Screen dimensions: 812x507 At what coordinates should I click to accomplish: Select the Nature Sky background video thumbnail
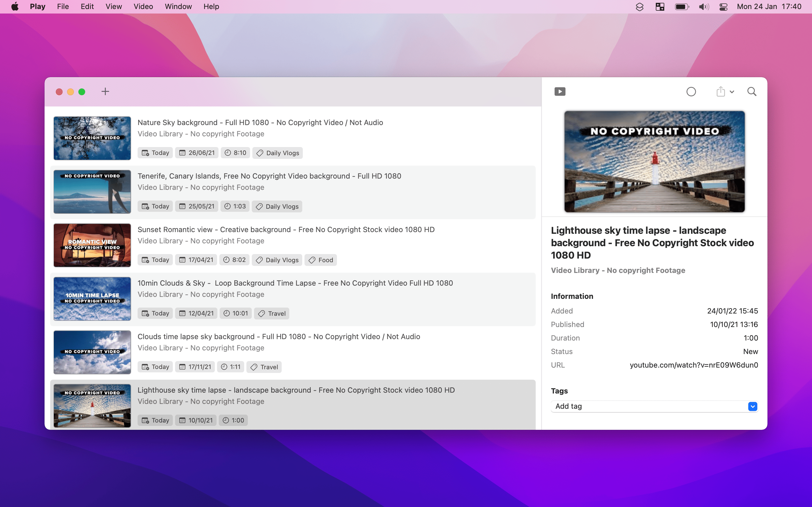click(92, 138)
